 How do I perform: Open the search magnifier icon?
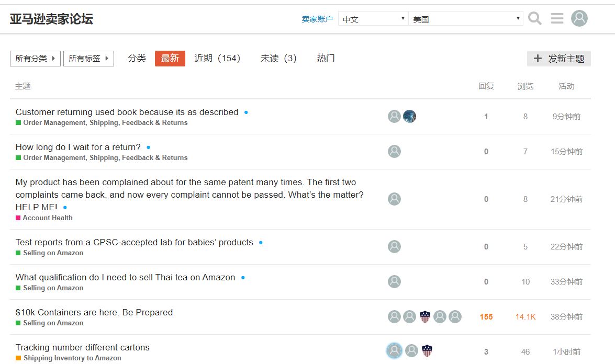[x=534, y=19]
